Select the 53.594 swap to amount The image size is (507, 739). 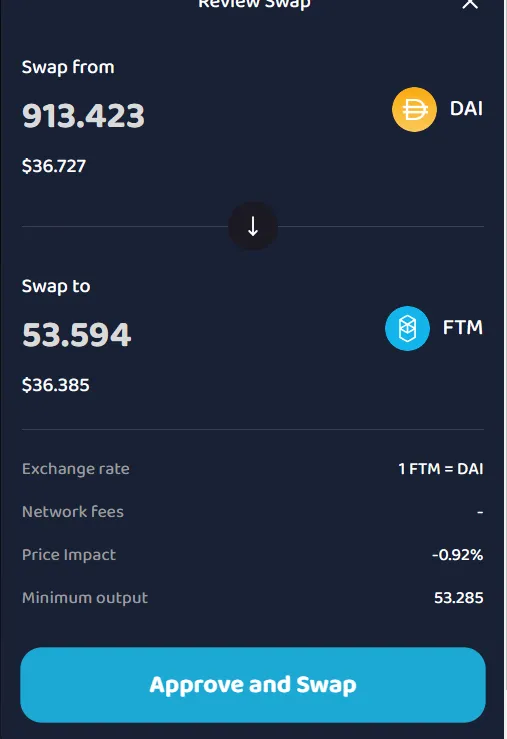(76, 335)
